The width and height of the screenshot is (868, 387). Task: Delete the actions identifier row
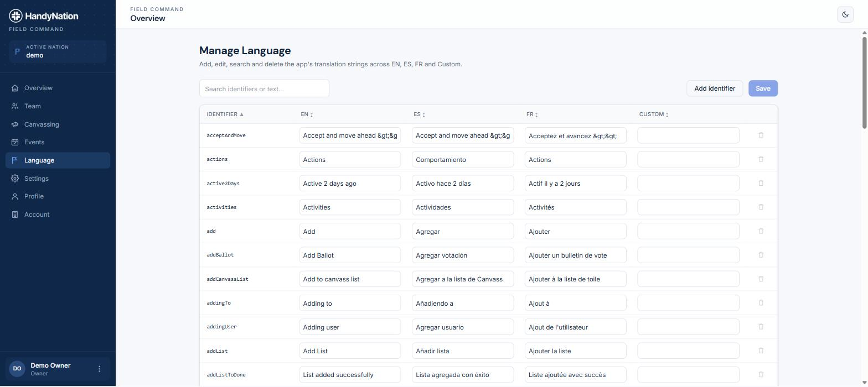coord(761,159)
